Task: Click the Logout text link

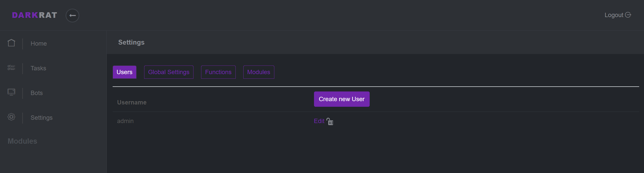Action: pyautogui.click(x=614, y=15)
